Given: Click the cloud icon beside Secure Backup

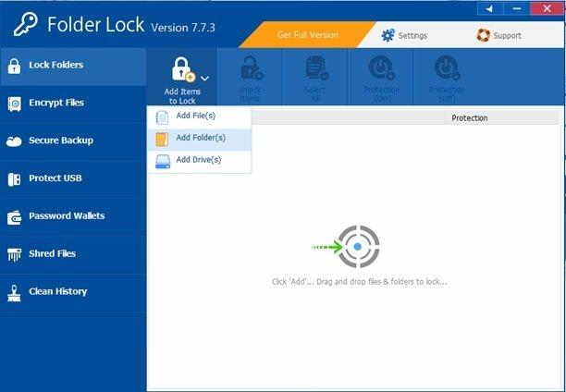Looking at the screenshot, I should [x=14, y=141].
